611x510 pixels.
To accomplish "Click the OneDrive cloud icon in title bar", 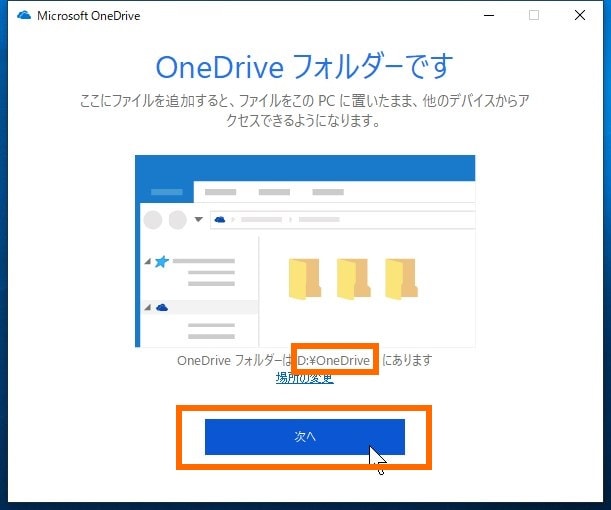I will (x=24, y=16).
